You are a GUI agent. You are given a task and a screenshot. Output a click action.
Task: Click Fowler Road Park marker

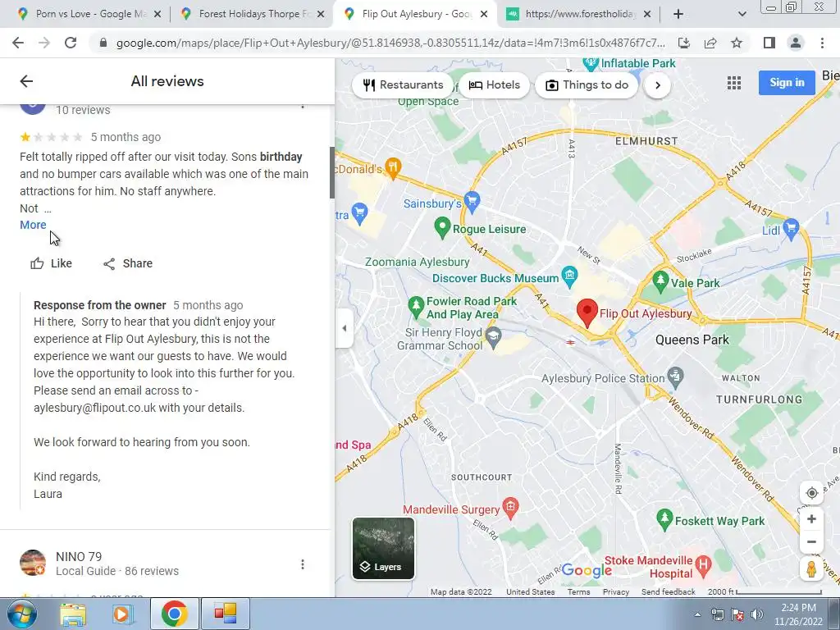tap(416, 306)
